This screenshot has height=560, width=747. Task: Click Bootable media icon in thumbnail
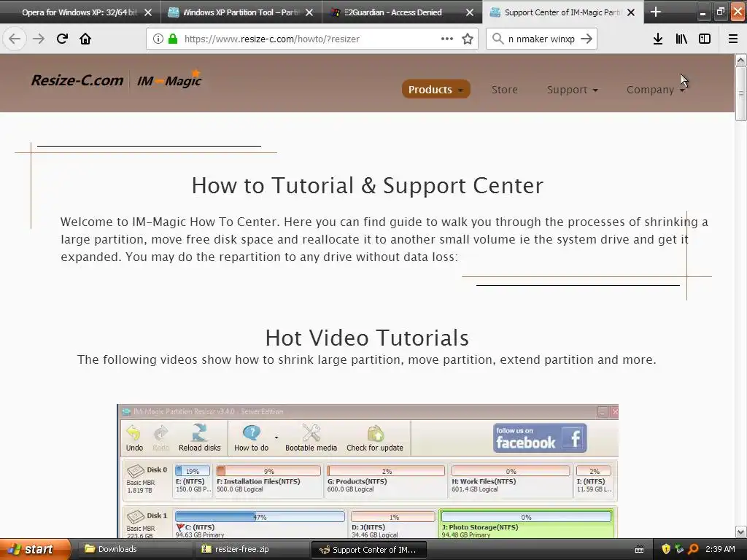click(311, 438)
